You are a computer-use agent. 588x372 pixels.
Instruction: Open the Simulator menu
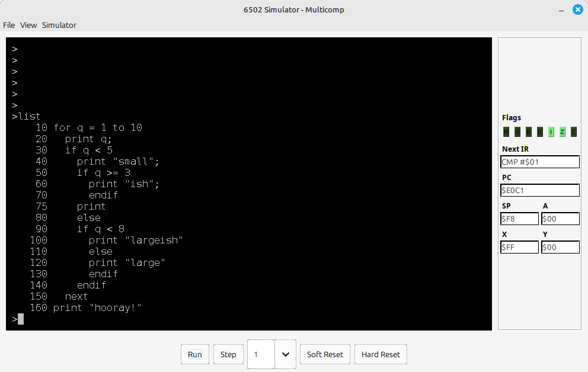coord(59,25)
